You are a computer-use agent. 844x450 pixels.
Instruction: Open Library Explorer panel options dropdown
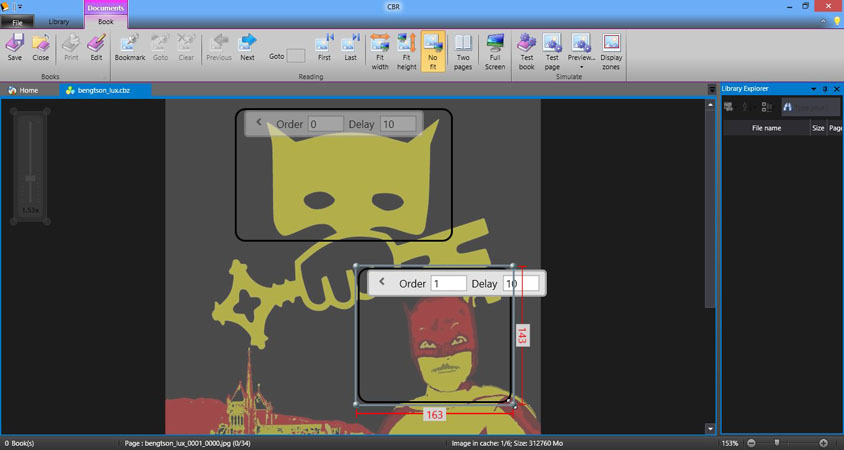[813, 89]
